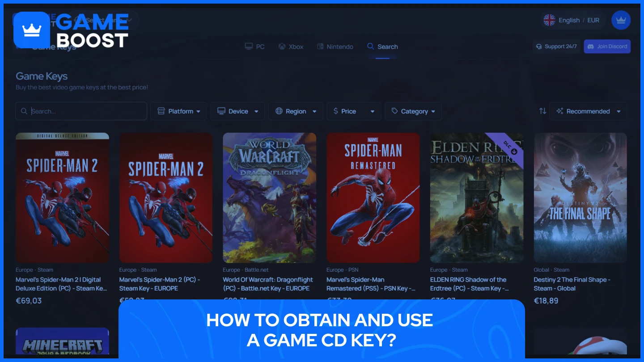Click the UK flag icon
Viewport: 644px width, 362px height.
click(x=549, y=20)
